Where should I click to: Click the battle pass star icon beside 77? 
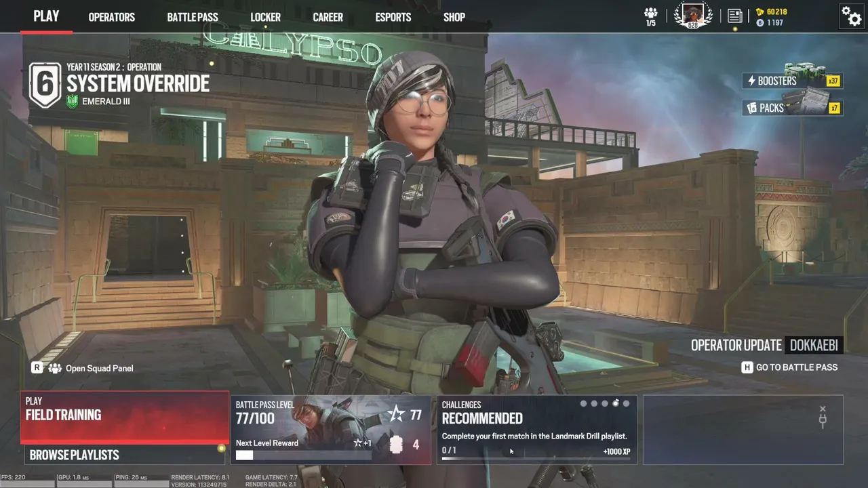[x=395, y=414]
